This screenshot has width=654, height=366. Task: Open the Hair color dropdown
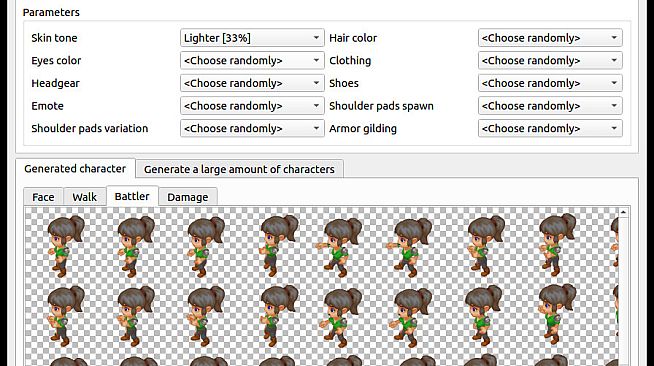pyautogui.click(x=550, y=38)
